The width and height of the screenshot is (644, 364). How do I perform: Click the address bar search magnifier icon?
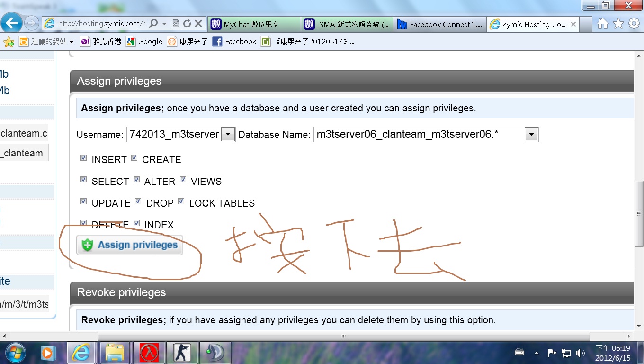[153, 23]
